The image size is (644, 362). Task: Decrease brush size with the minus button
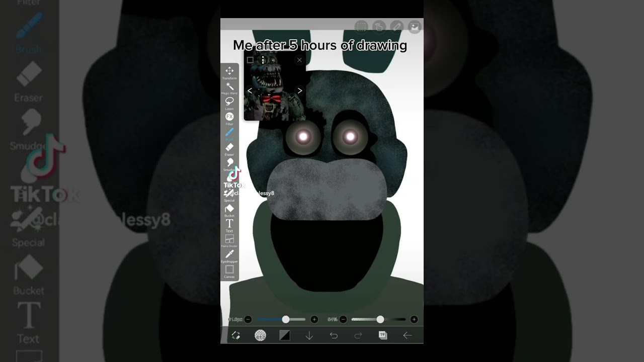248,319
